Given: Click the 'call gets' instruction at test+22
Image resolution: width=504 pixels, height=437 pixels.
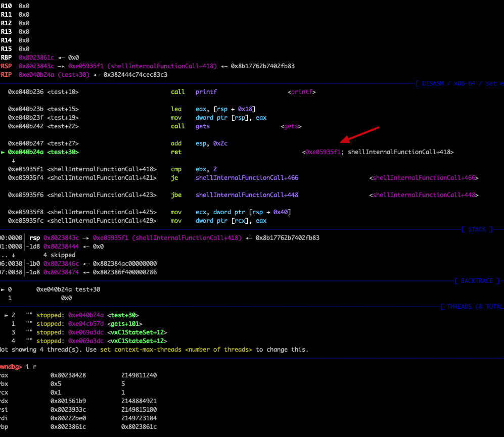Looking at the screenshot, I should (x=190, y=126).
